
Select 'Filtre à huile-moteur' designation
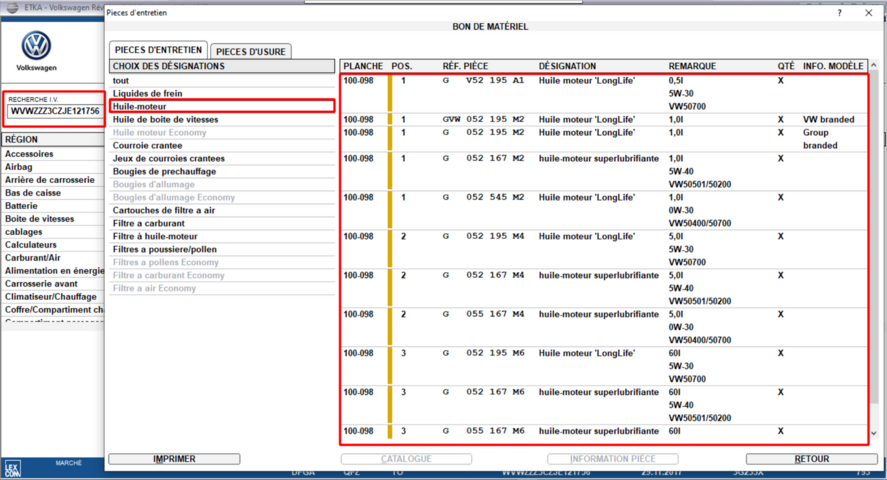coord(222,236)
